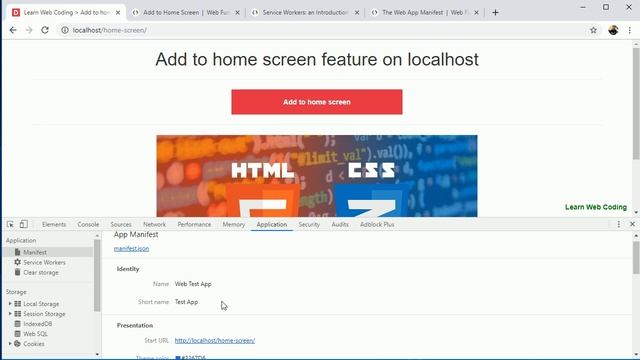Open DevTools customize three-dot menu

[x=618, y=224]
